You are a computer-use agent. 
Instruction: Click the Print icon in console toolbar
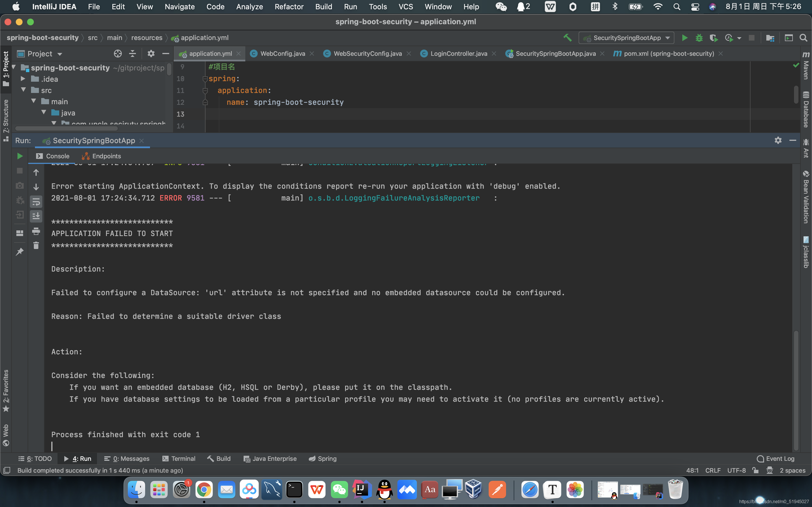(36, 231)
